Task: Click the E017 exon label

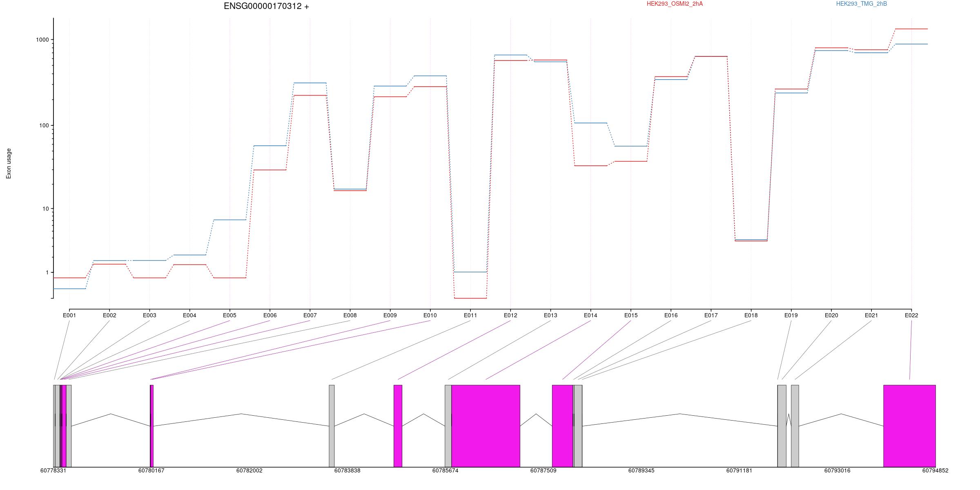Action: pos(711,315)
